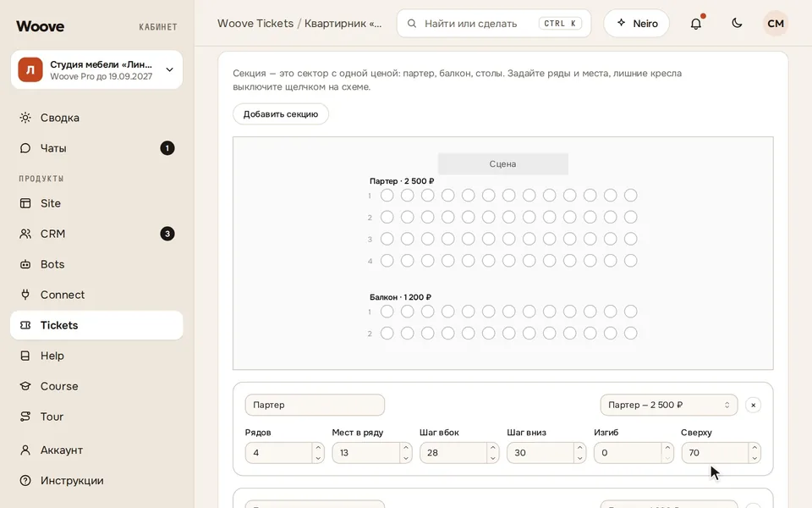Toggle first seat in Партер row 1

(387, 196)
